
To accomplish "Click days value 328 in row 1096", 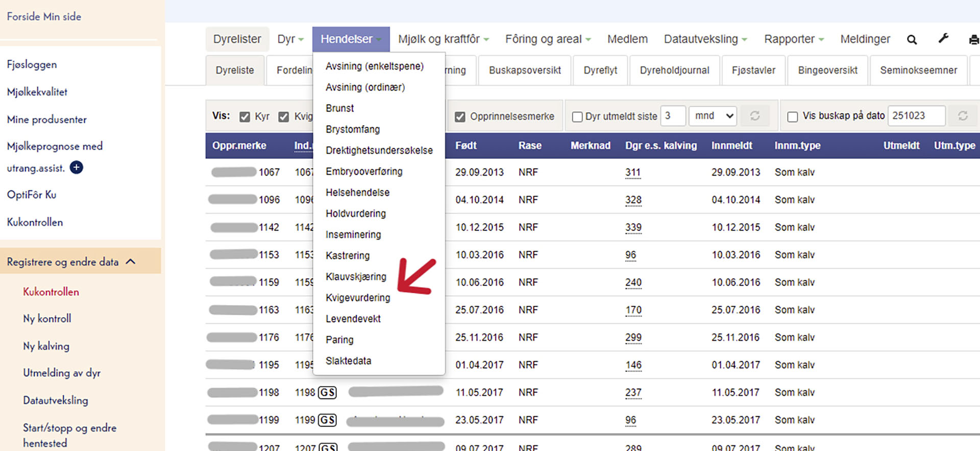I will click(x=633, y=200).
